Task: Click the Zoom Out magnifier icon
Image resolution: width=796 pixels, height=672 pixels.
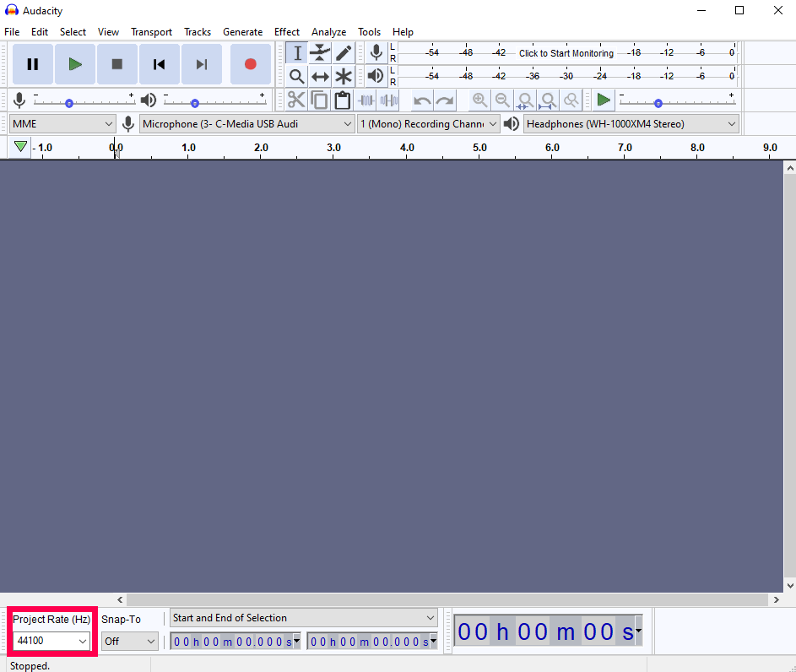Action: (502, 100)
